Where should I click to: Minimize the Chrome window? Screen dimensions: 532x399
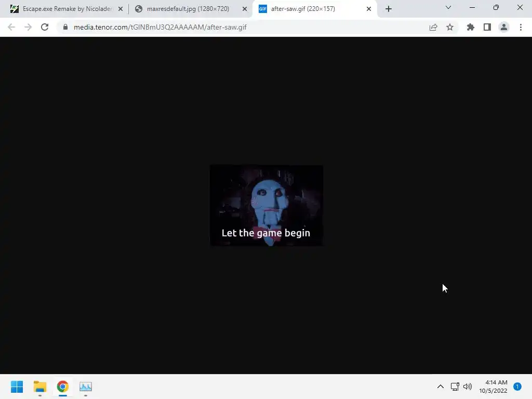click(x=472, y=7)
